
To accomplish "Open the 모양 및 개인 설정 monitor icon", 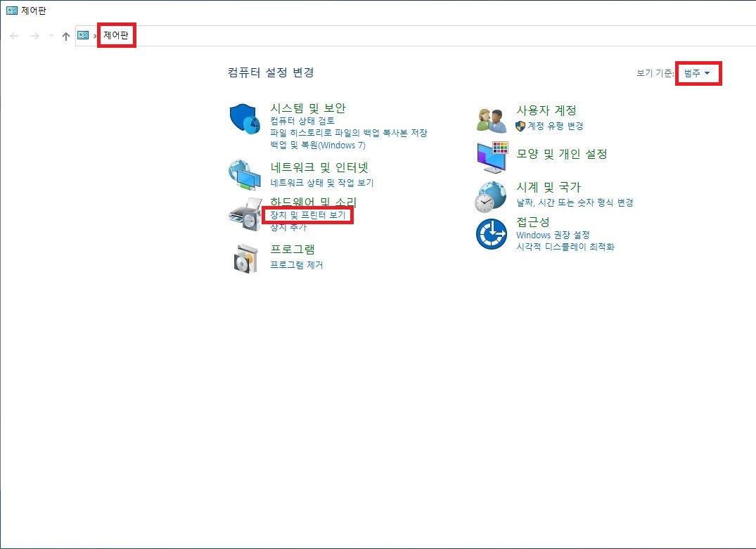I will pos(492,157).
